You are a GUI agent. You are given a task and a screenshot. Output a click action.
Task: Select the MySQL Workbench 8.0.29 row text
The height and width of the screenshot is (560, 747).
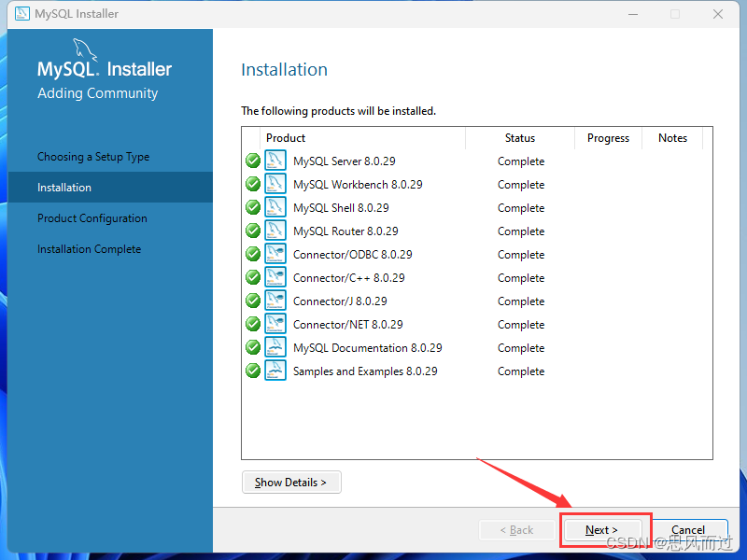358,185
